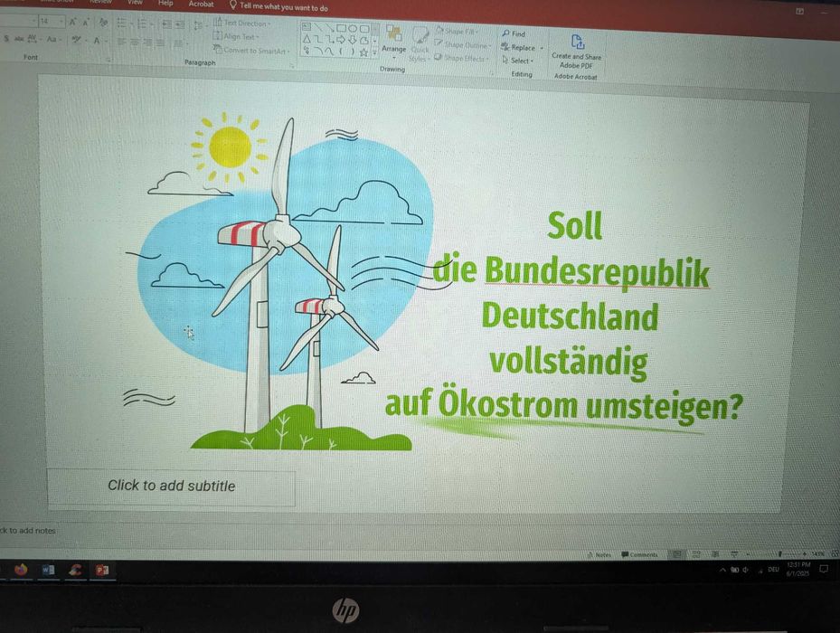Click Tell me what you want to do
This screenshot has width=840, height=633.
coord(279,7)
